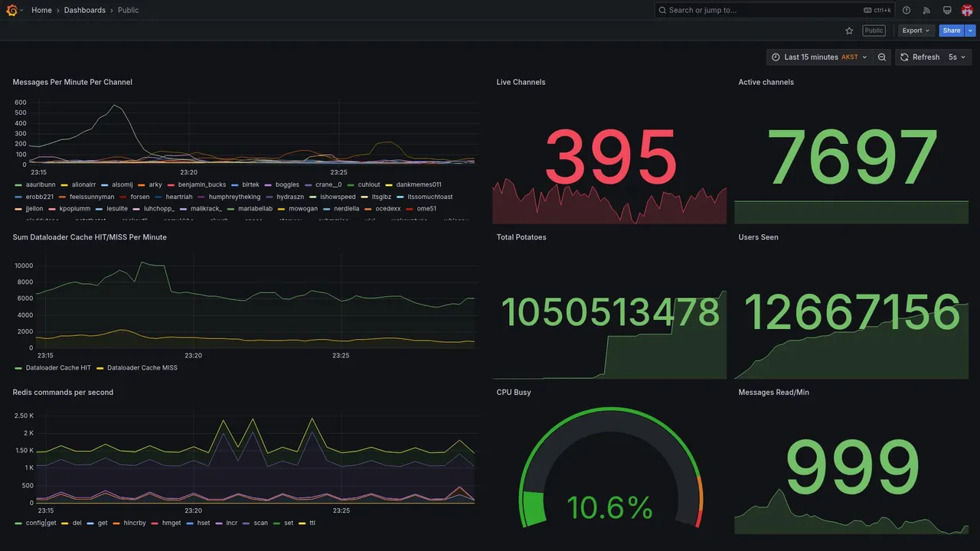Select the Public breadcrumb
The height and width of the screenshot is (551, 980).
point(129,10)
